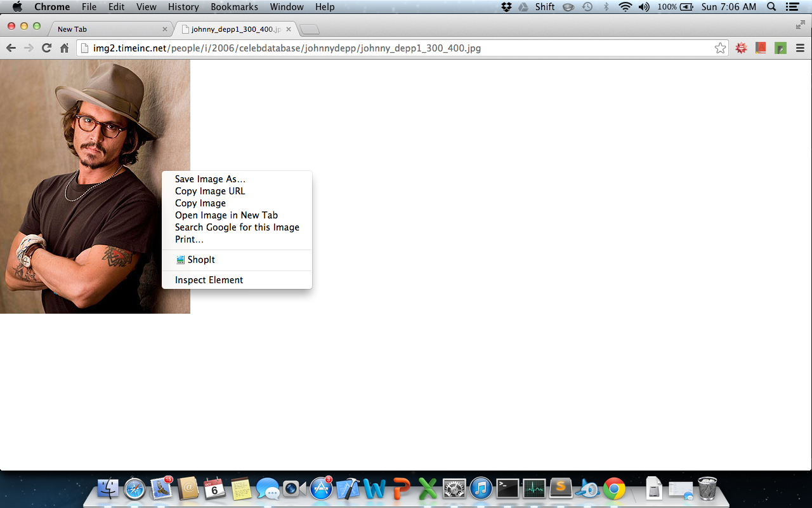Bookmark this page with the star icon
Screen dimensions: 812x508
720,48
